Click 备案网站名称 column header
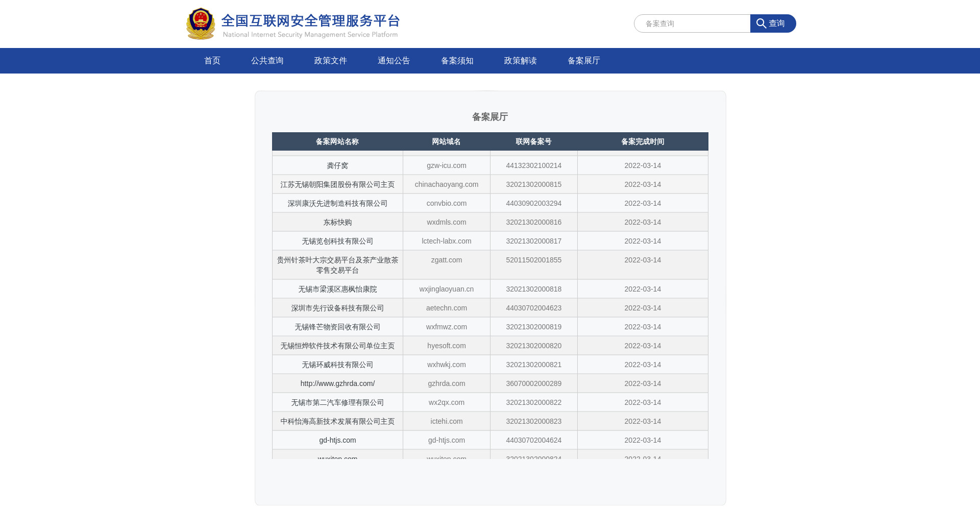 (x=337, y=141)
